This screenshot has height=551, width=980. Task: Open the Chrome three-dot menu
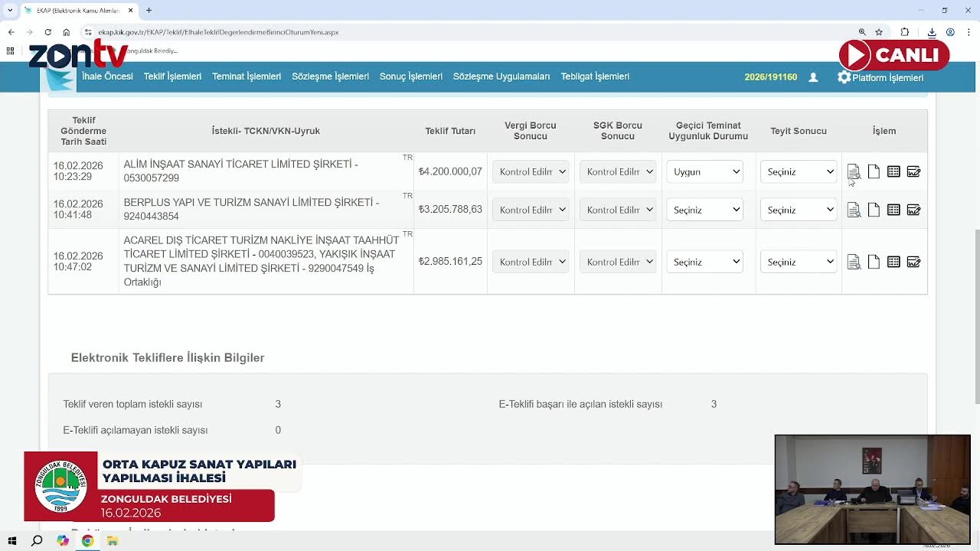(x=969, y=32)
